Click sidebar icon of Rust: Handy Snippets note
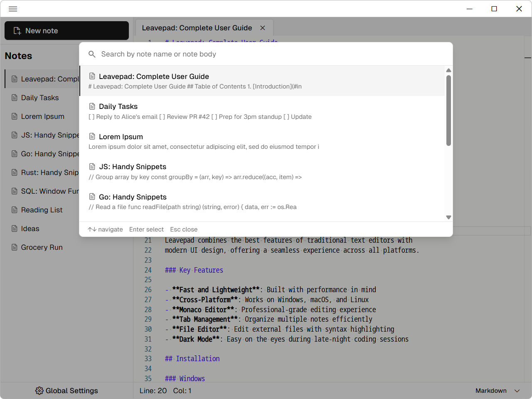The width and height of the screenshot is (532, 399). coord(15,172)
